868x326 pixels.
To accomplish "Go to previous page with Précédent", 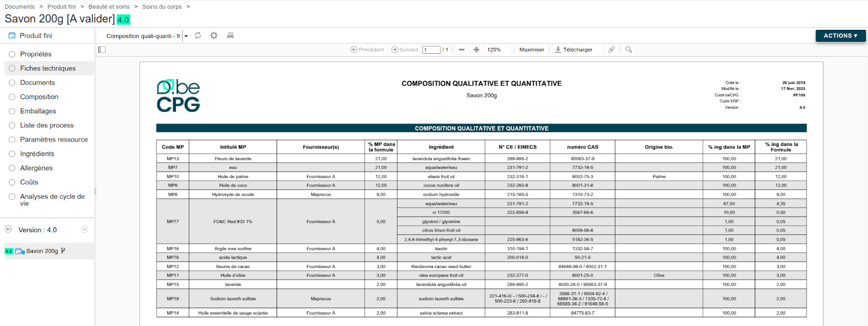I will tap(367, 49).
